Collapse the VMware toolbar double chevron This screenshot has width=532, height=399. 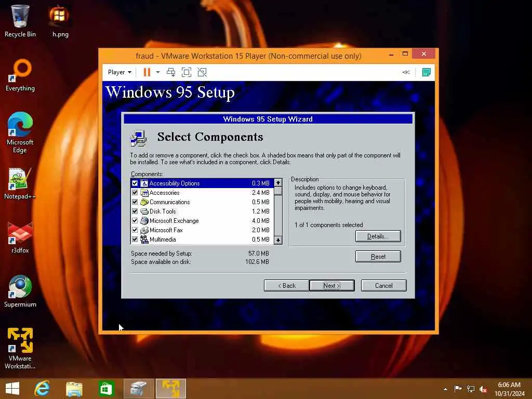pyautogui.click(x=406, y=72)
